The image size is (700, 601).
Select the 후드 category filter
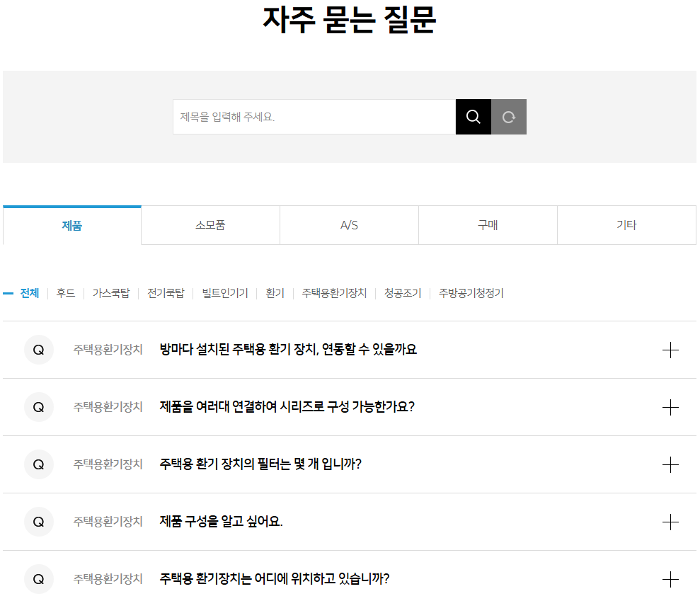coord(65,293)
